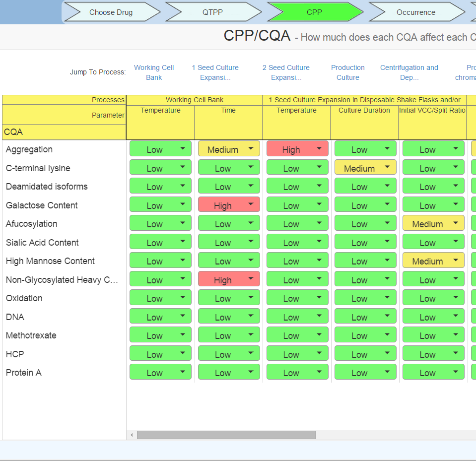The image size is (476, 461).
Task: Expand Galactose Content Time dropdown showing High
Action: click(229, 205)
